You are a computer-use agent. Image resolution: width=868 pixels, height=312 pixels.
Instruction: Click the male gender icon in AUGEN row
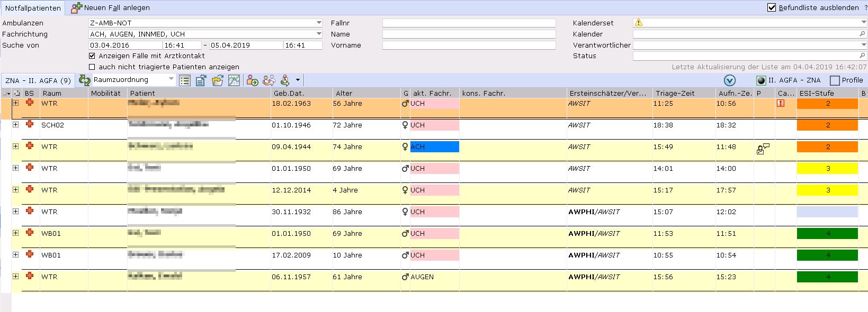click(405, 277)
